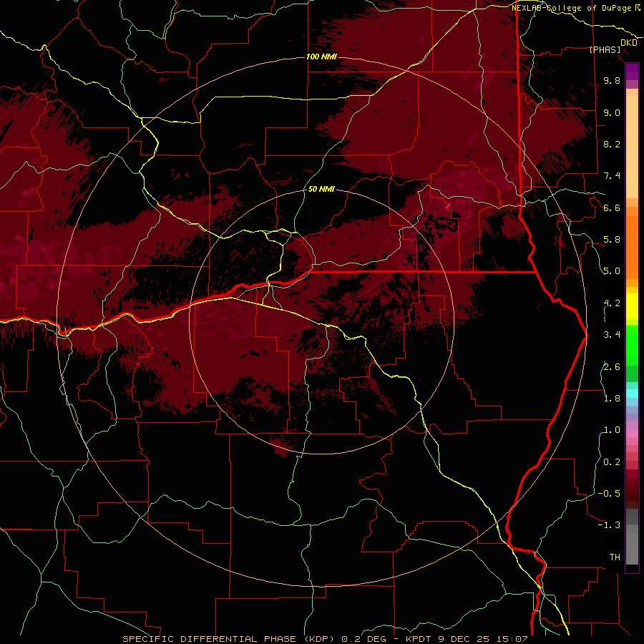644x644 pixels.
Task: Click the 5.0 scale value
Action: pyautogui.click(x=612, y=271)
